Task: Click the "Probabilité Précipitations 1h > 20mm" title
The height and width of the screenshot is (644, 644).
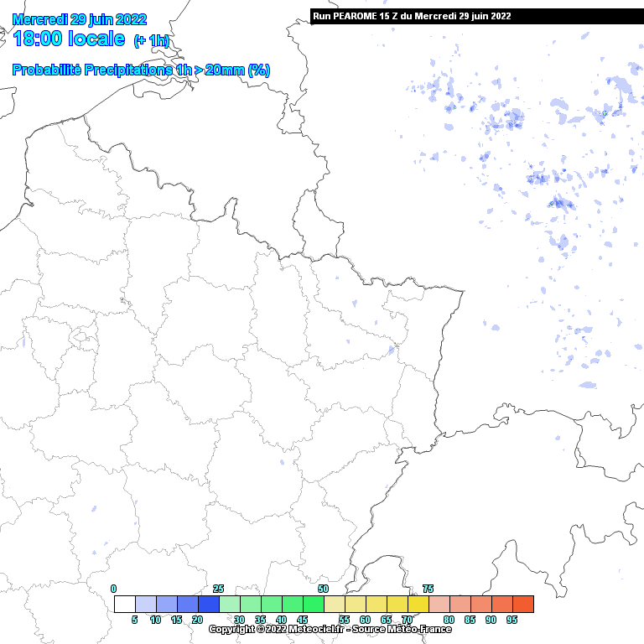Action: click(141, 70)
